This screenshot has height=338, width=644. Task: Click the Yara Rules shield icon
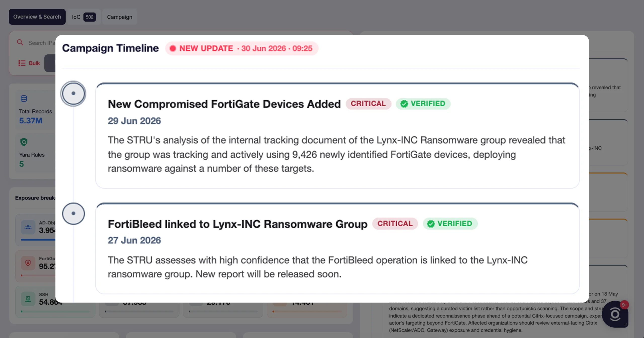pyautogui.click(x=24, y=142)
